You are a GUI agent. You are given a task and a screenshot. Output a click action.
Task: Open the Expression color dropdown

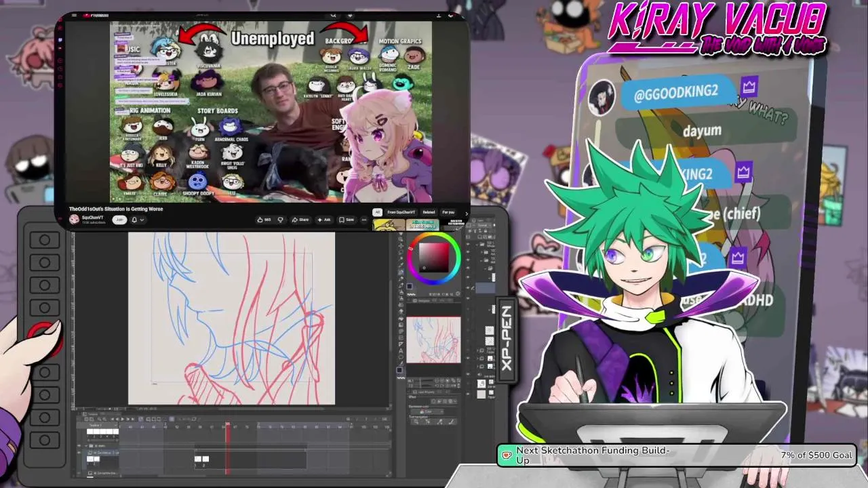(x=427, y=411)
